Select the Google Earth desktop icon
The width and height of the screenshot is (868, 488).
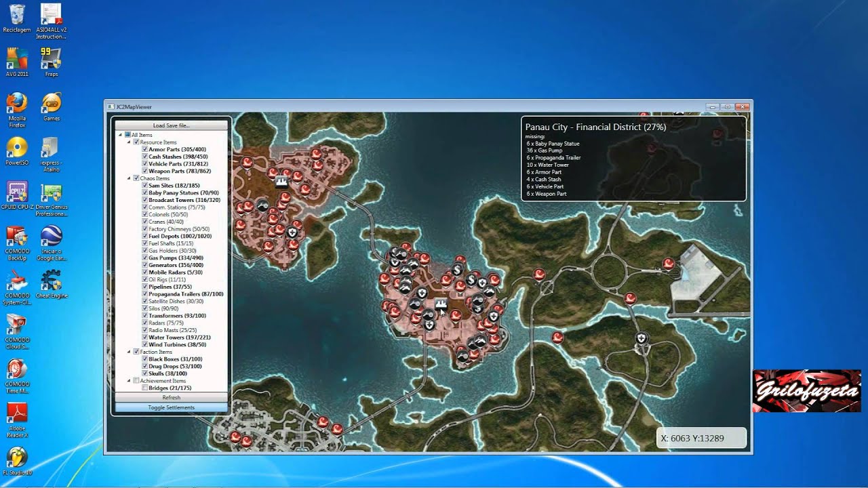[x=52, y=244]
